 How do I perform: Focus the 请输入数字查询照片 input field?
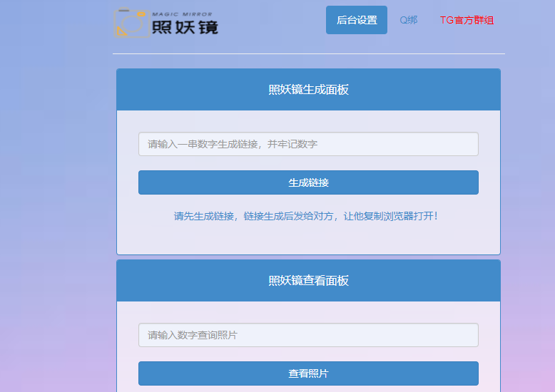(308, 335)
